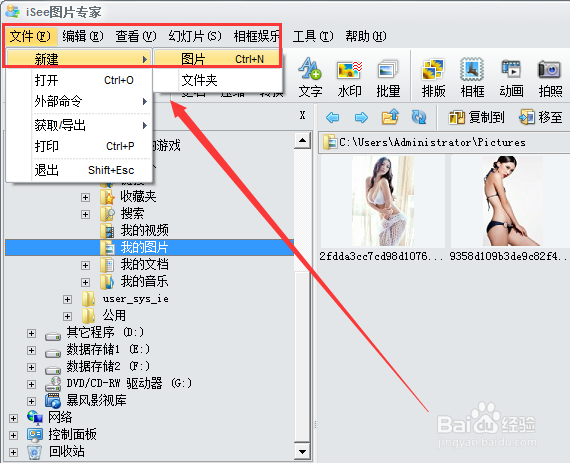Go back with the left arrow
This screenshot has width=570, height=463.
pyautogui.click(x=333, y=117)
